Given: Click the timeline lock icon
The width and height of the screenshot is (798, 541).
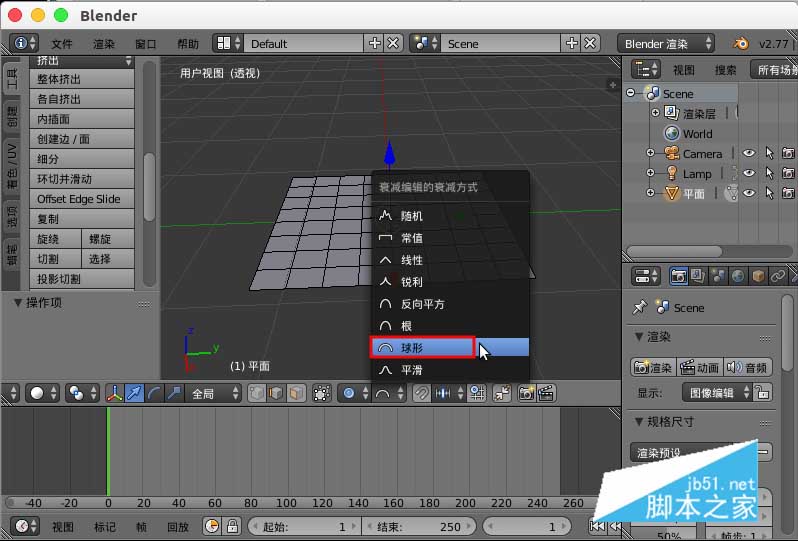Looking at the screenshot, I should tap(232, 526).
